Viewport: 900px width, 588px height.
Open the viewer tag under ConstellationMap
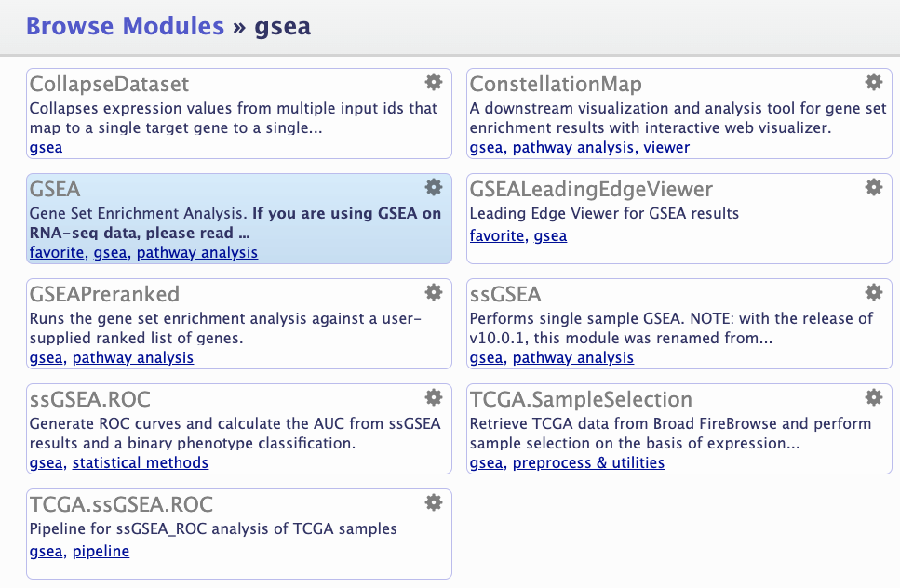(666, 147)
